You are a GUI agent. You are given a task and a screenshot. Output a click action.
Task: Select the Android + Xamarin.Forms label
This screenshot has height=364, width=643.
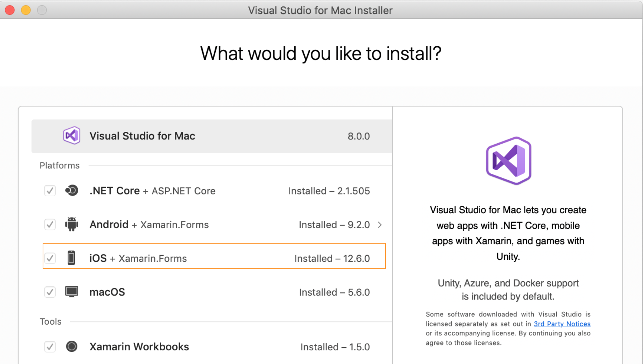[149, 225]
